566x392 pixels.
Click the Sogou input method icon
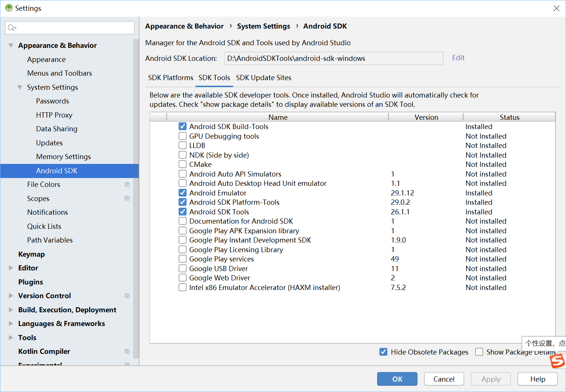tap(557, 361)
